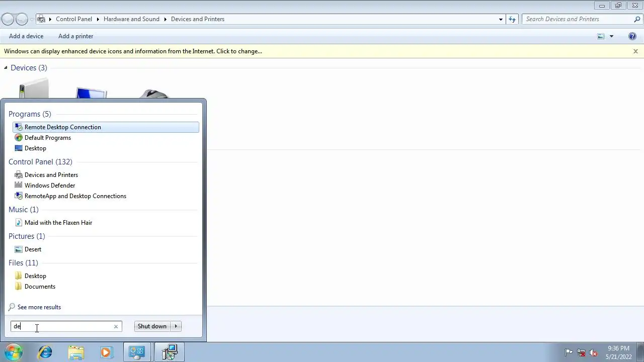
Task: Open the Action Center flag in the tray
Action: [569, 352]
